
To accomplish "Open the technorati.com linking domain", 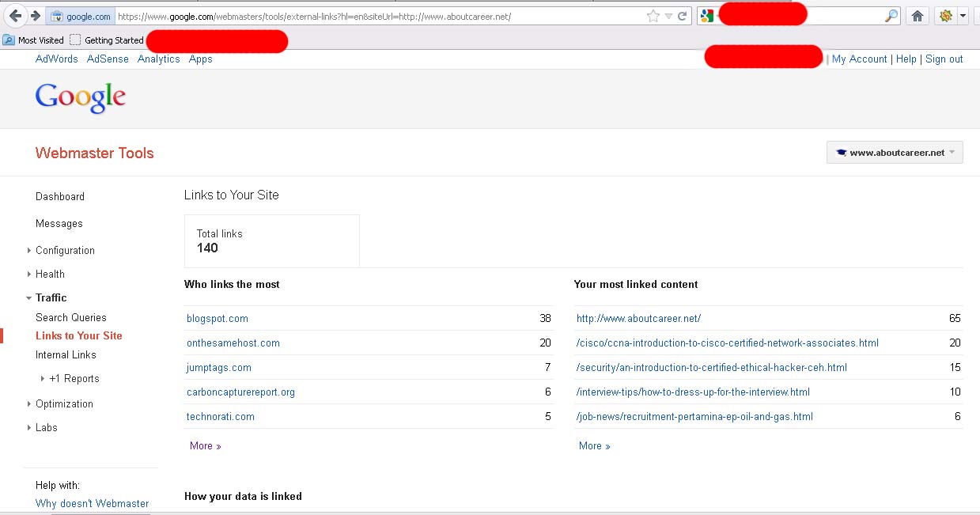I will (x=221, y=417).
